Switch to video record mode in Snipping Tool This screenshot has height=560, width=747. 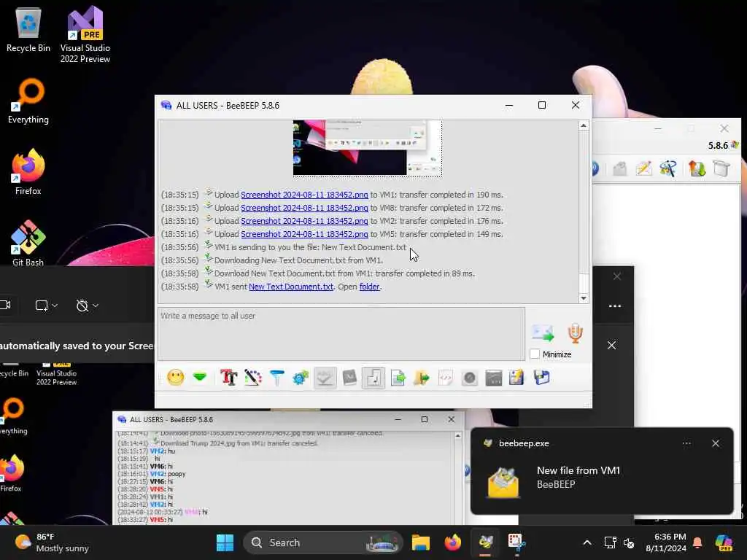[6, 306]
